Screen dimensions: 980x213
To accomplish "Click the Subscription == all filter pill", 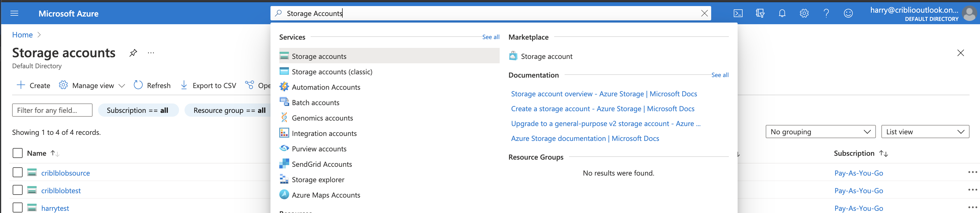I will click(x=138, y=110).
